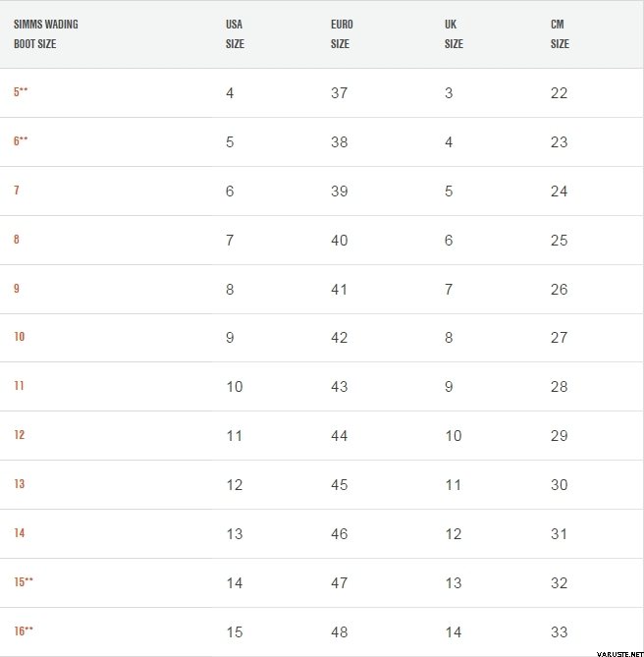The image size is (644, 657).
Task: Click Euro size 42 cell
Action: tap(339, 338)
